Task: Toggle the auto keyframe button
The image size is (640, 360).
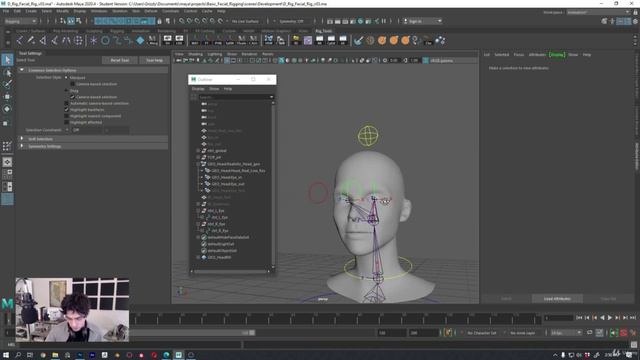Action: [x=624, y=333]
